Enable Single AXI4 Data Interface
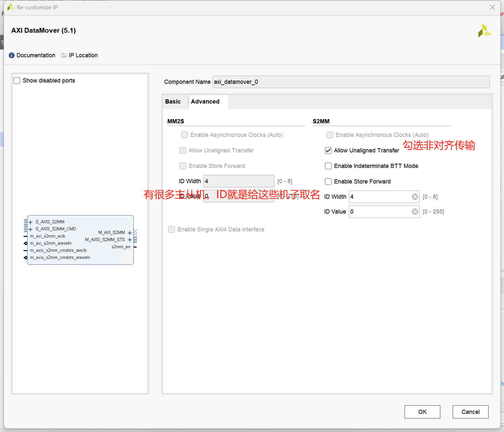Image resolution: width=504 pixels, height=432 pixels. (171, 229)
